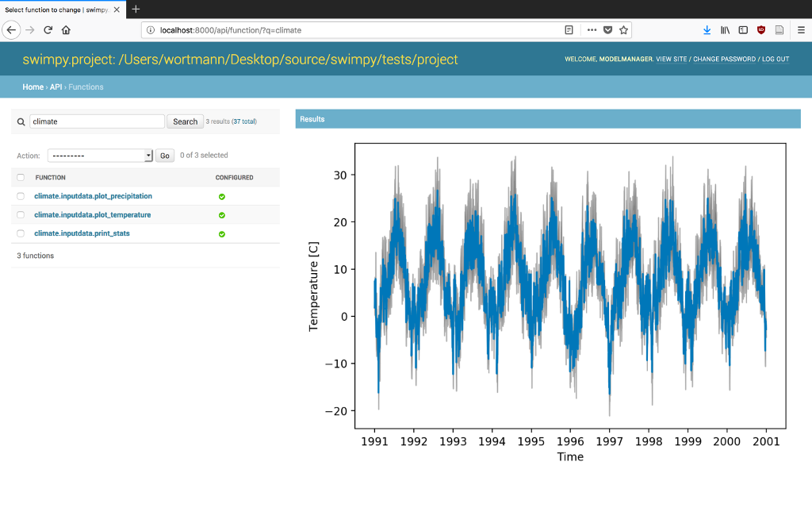Open the Firefox library icon
This screenshot has width=812, height=508.
click(725, 30)
